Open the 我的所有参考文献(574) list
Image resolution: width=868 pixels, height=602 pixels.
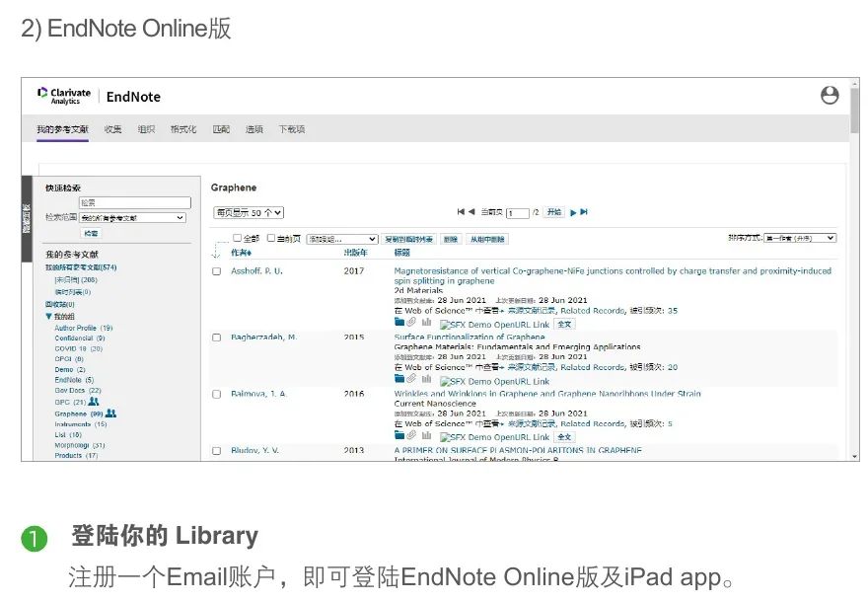(81, 267)
